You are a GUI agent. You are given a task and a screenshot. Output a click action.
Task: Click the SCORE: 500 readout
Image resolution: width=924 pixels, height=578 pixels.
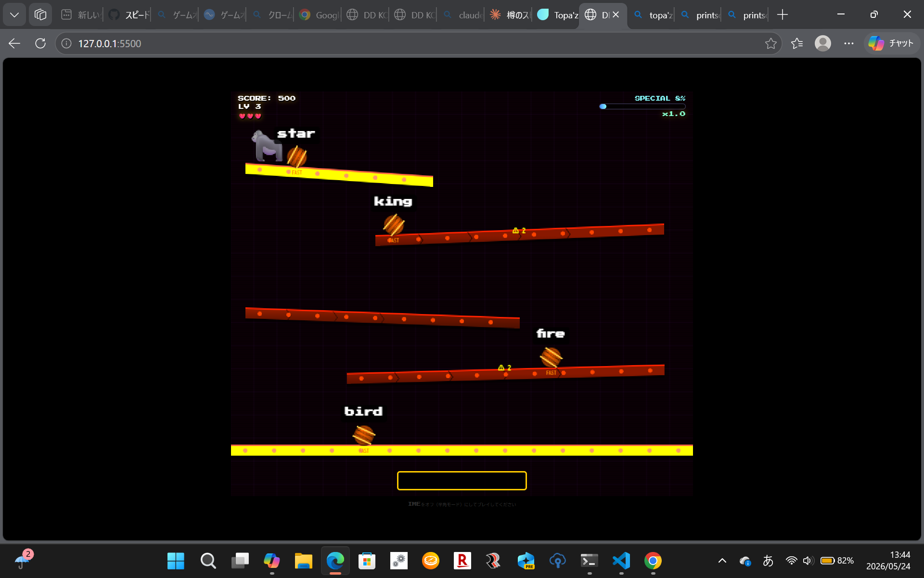[267, 98]
